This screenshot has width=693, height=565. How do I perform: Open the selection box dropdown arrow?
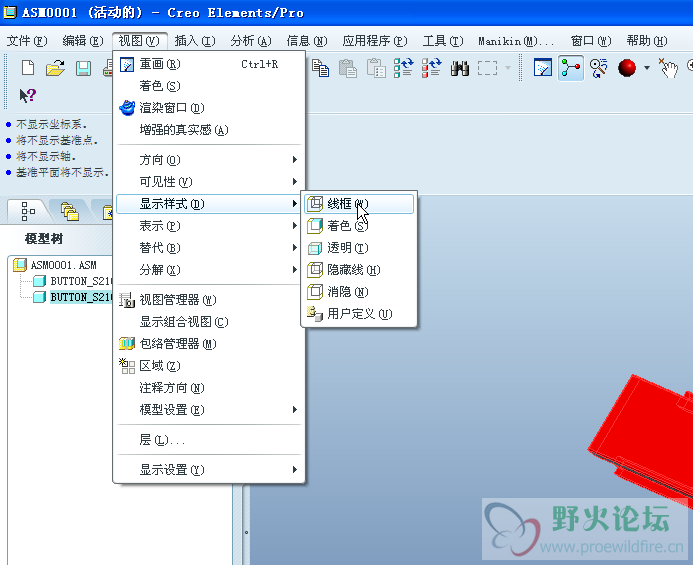(508, 68)
